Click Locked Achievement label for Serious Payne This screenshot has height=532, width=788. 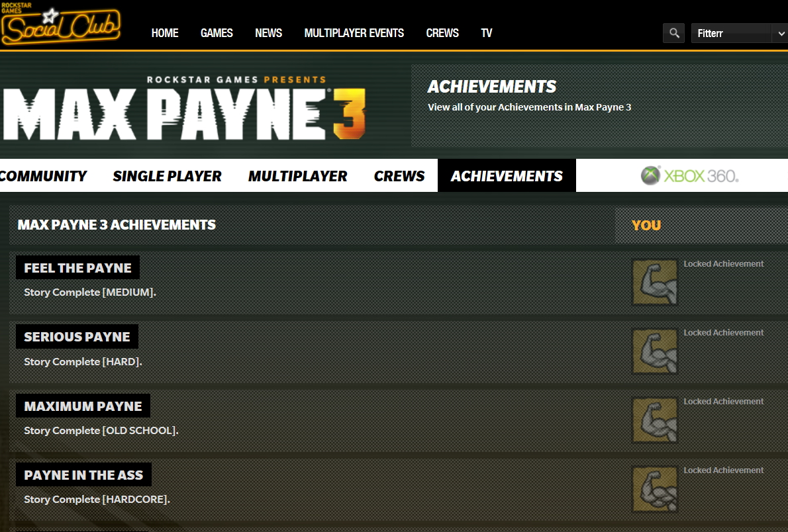[723, 333]
